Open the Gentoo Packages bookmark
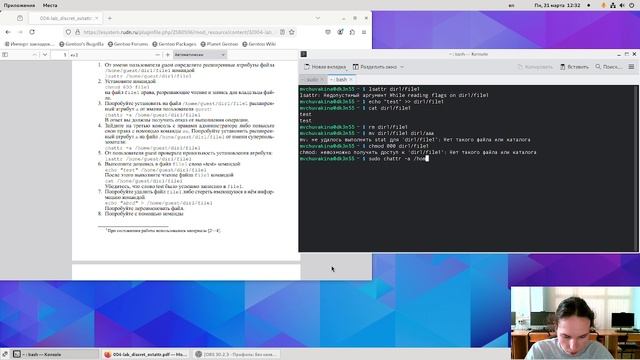 pos(174,44)
